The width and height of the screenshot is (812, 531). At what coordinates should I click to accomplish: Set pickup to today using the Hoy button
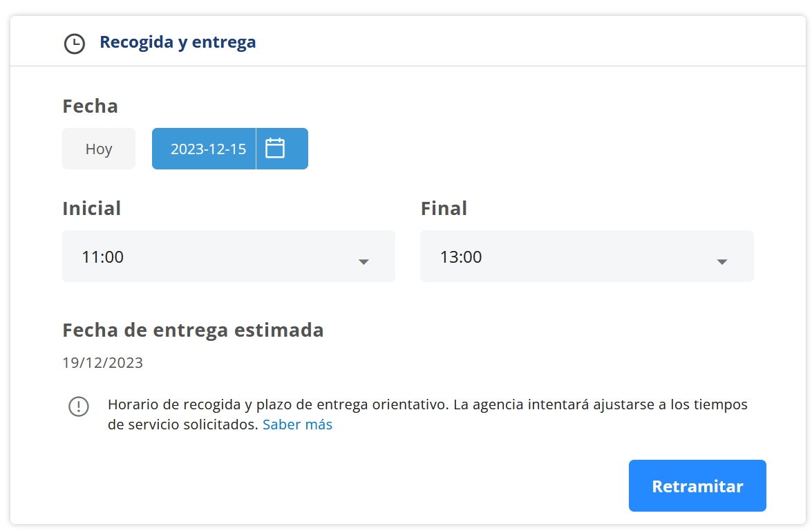point(99,148)
